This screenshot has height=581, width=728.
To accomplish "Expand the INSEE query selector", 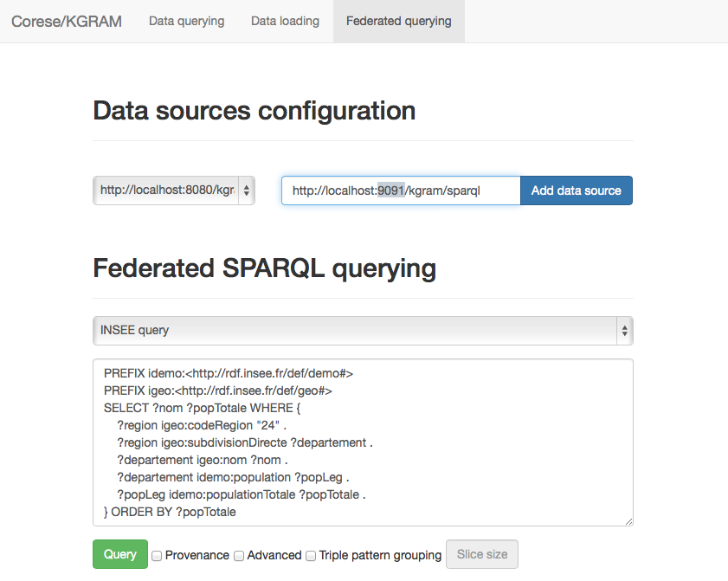I will [363, 331].
